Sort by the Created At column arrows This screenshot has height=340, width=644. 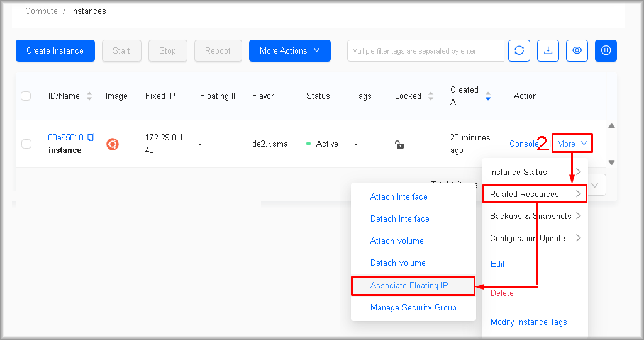[x=487, y=96]
